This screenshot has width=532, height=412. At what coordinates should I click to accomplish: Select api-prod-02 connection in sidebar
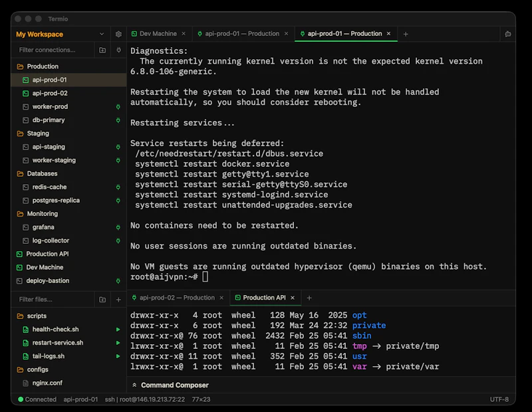click(x=69, y=93)
